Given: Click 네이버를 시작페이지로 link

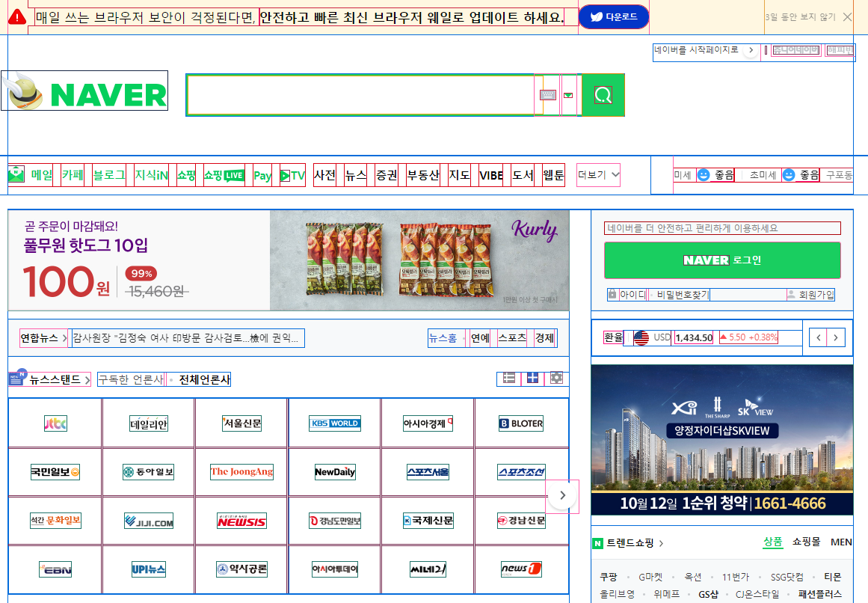Looking at the screenshot, I should [704, 50].
